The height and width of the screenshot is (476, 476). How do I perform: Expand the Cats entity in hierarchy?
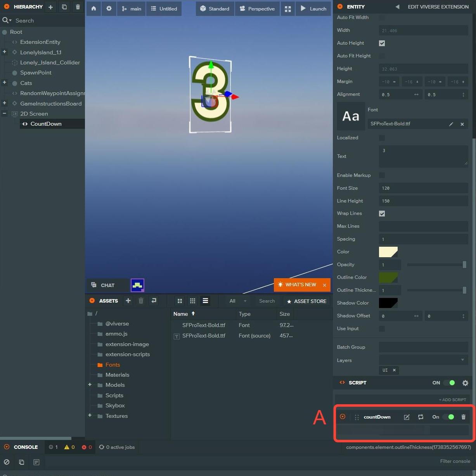click(5, 83)
